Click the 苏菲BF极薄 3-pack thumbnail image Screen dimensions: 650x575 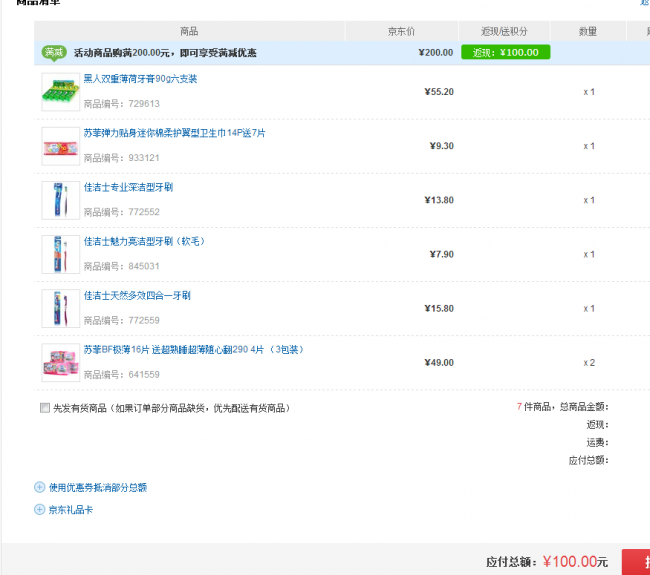[x=60, y=362]
